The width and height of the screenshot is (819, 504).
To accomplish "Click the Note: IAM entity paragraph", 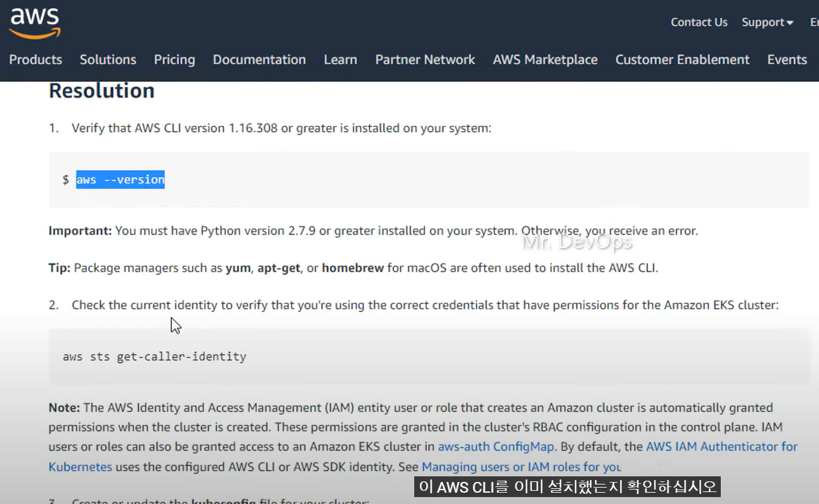I will [423, 437].
